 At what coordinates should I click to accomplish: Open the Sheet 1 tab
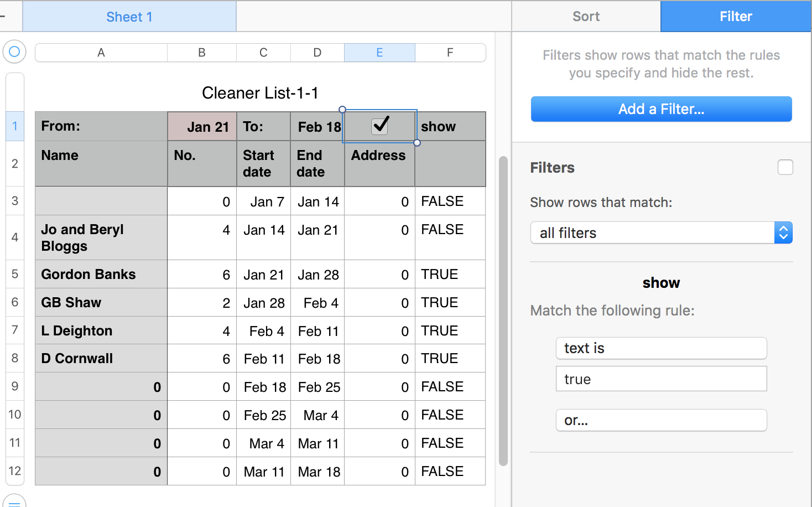(x=129, y=17)
